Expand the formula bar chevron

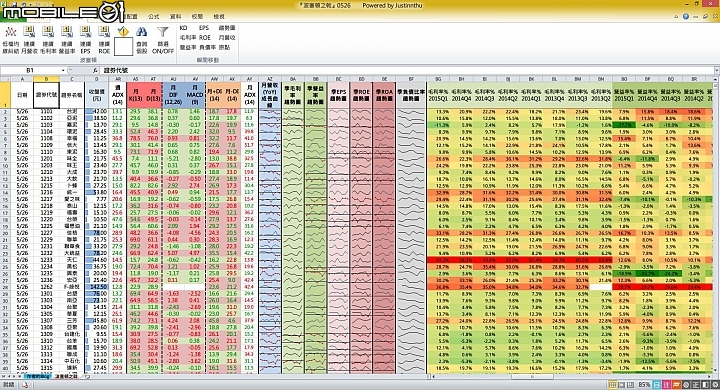point(716,70)
